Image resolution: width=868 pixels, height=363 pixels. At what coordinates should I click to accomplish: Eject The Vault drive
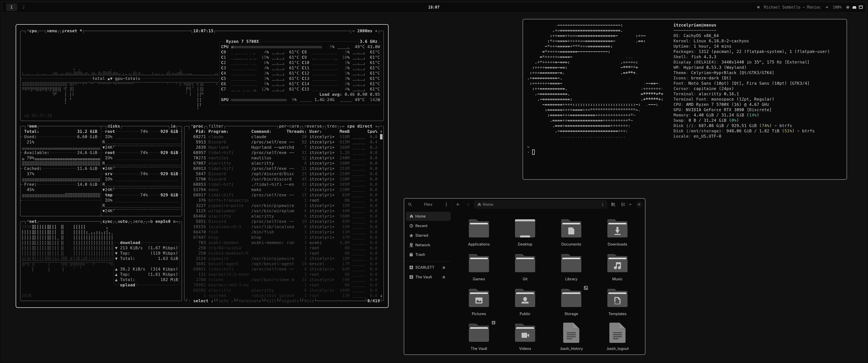pos(443,277)
